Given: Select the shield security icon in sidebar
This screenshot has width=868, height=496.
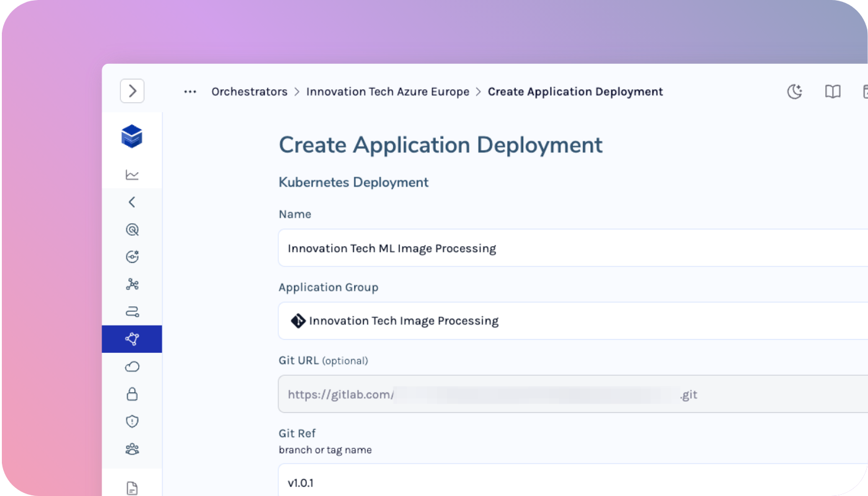Looking at the screenshot, I should pos(132,421).
